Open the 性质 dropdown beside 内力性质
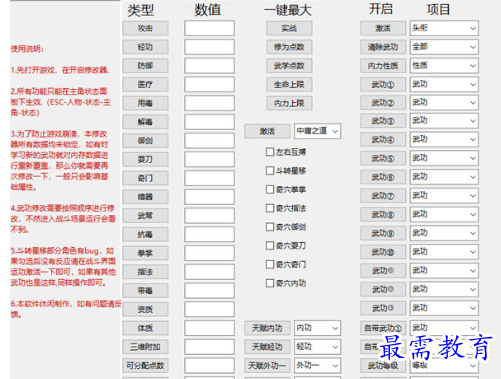This screenshot has height=379, width=501. [444, 66]
